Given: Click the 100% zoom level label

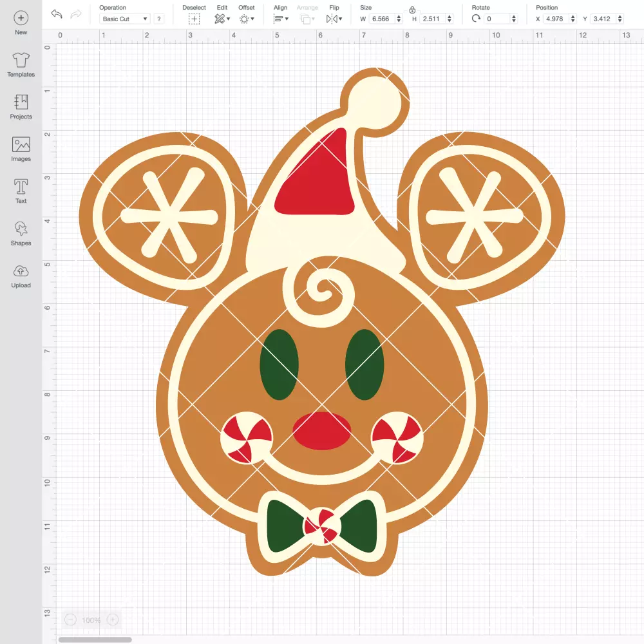Looking at the screenshot, I should point(91,620).
